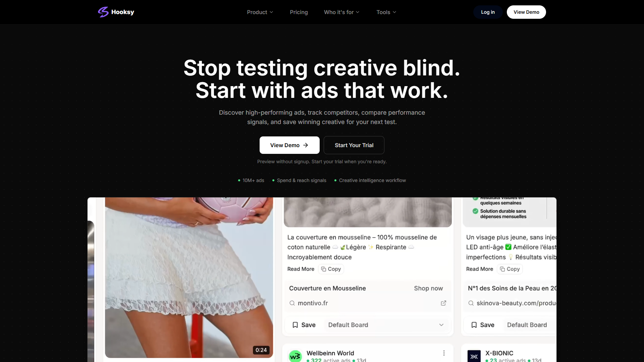This screenshot has height=362, width=644.
Task: Open the Product dropdown menu
Action: pos(260,12)
